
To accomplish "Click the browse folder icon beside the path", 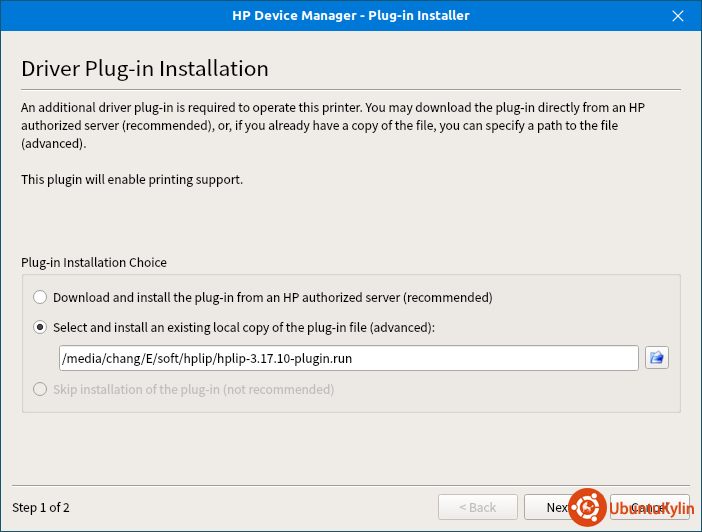I will 656,358.
